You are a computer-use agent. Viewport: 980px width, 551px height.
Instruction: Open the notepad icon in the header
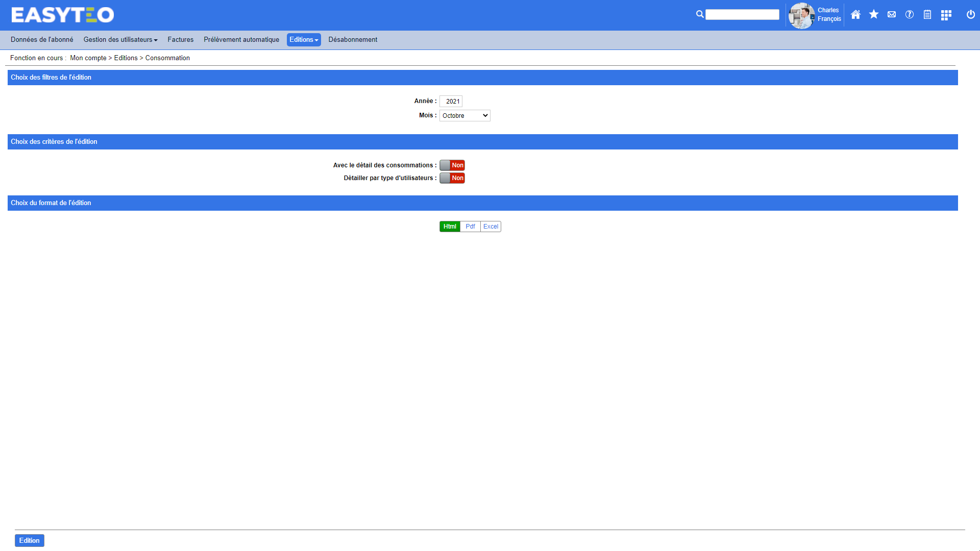point(927,15)
